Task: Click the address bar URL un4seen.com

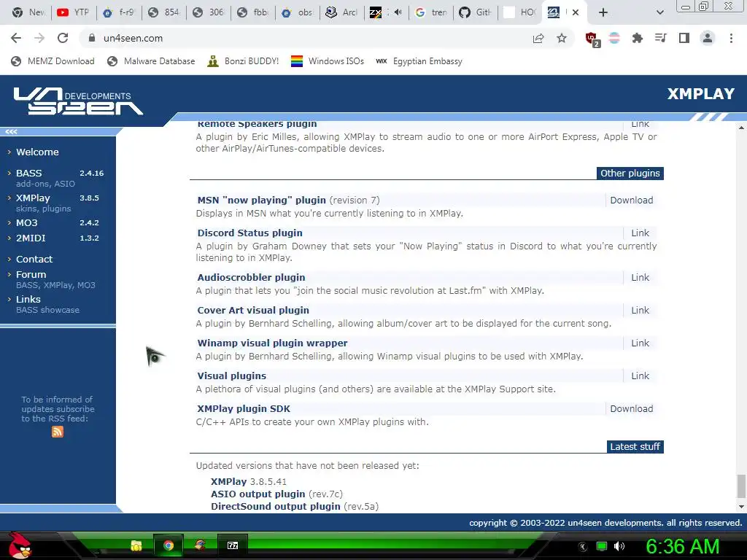Action: pyautogui.click(x=133, y=38)
